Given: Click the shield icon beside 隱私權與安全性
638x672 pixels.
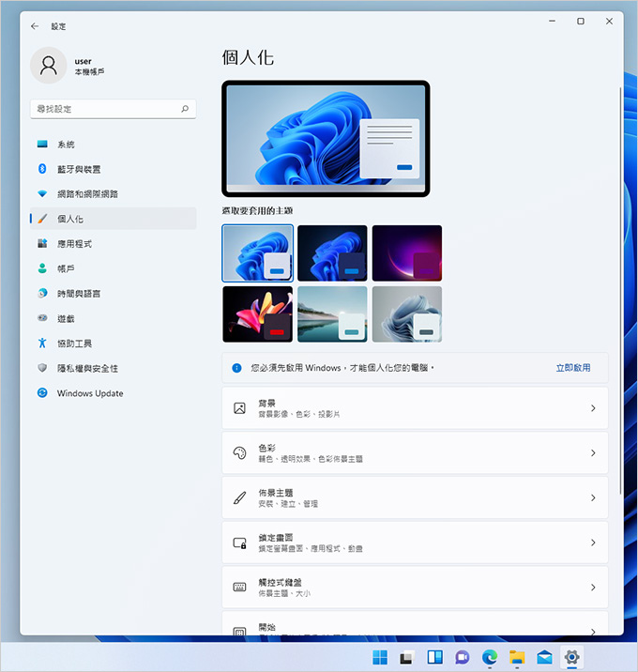Looking at the screenshot, I should click(42, 368).
